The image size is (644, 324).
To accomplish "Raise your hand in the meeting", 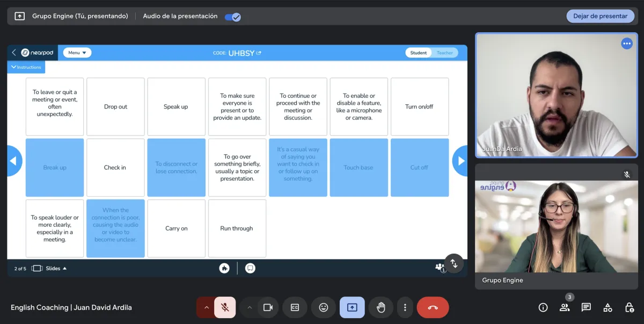I will [x=381, y=307].
